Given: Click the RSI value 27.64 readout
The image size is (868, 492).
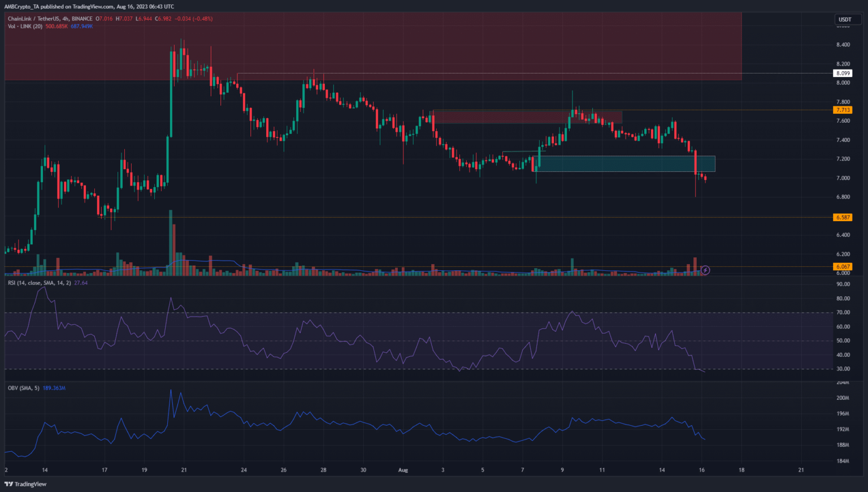Looking at the screenshot, I should pyautogui.click(x=81, y=283).
